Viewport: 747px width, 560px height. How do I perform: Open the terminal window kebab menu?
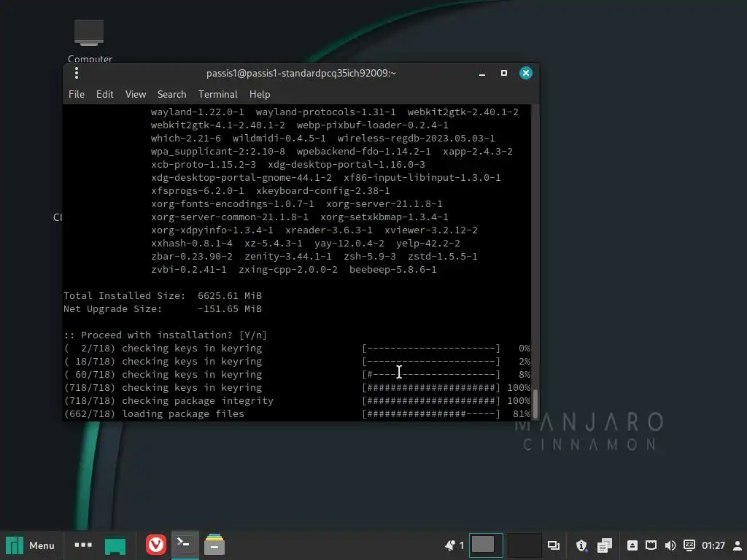76,73
